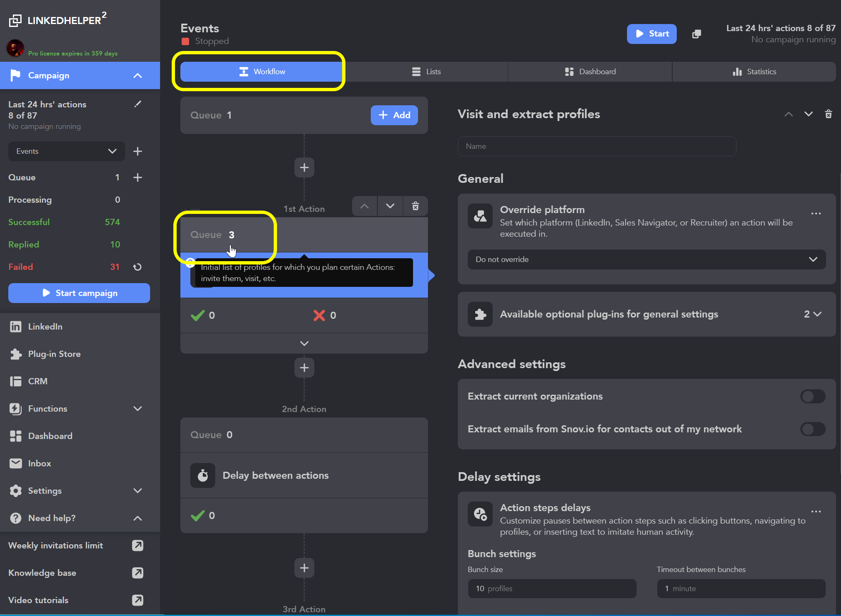Open Do not override dropdown
The height and width of the screenshot is (616, 841).
pos(647,259)
